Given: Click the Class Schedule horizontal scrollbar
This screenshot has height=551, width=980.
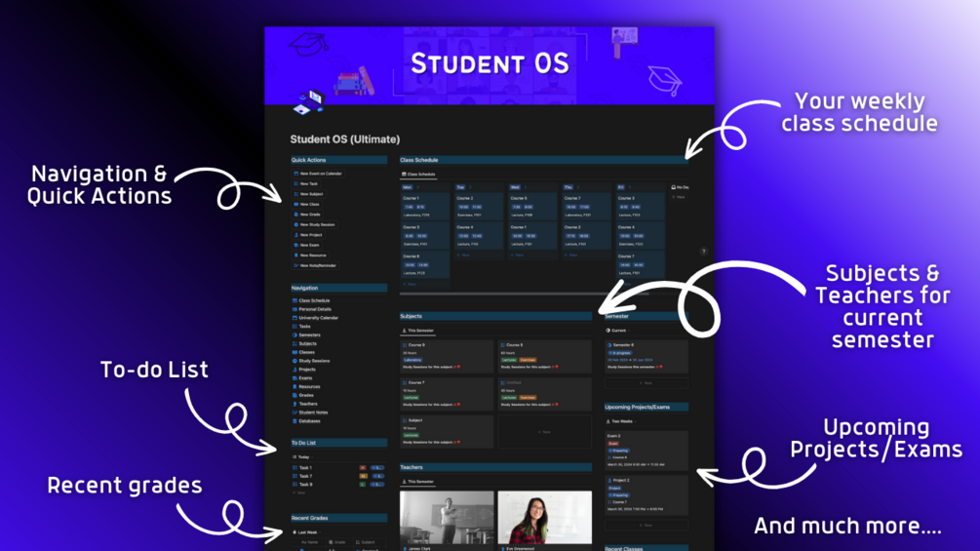Looking at the screenshot, I should tap(524, 293).
